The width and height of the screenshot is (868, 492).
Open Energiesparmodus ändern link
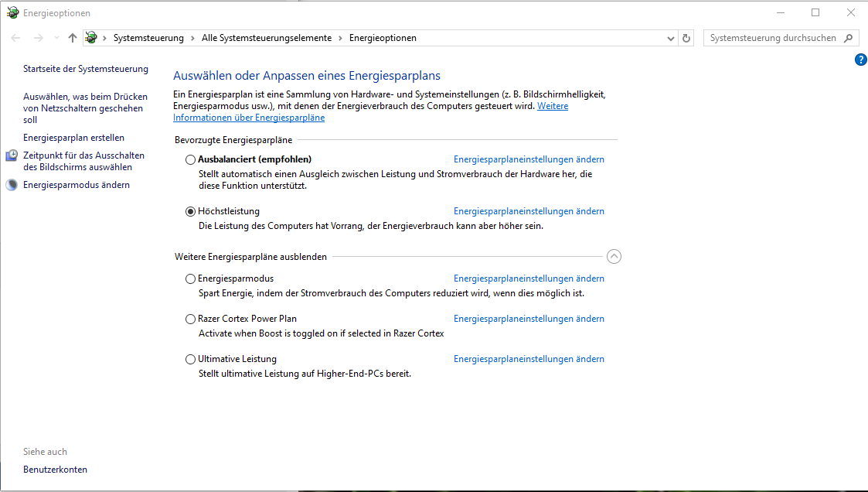(x=77, y=185)
